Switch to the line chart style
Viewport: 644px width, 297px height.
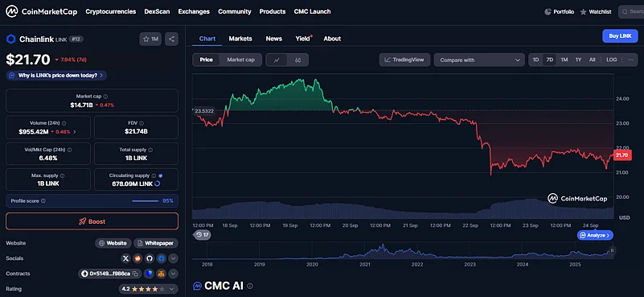[277, 60]
